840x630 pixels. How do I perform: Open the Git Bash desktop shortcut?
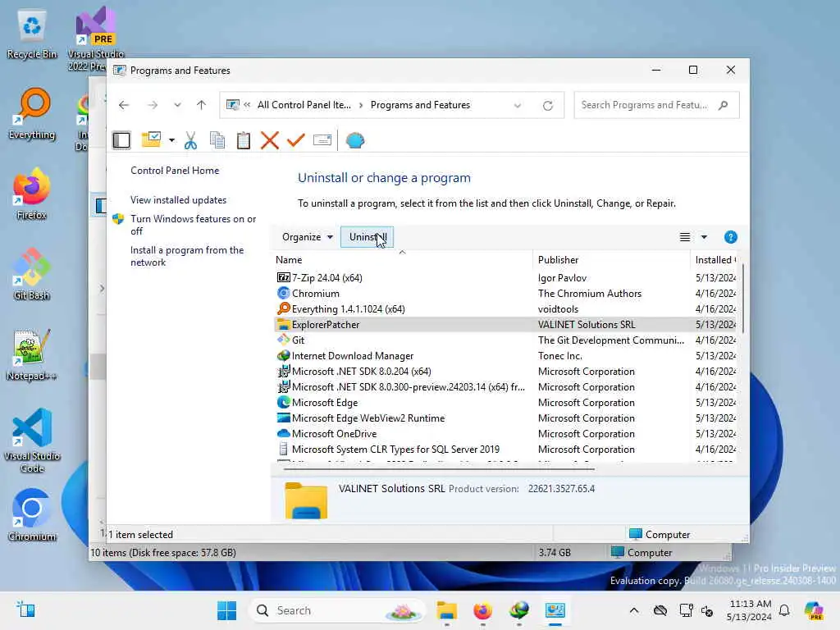(x=32, y=275)
